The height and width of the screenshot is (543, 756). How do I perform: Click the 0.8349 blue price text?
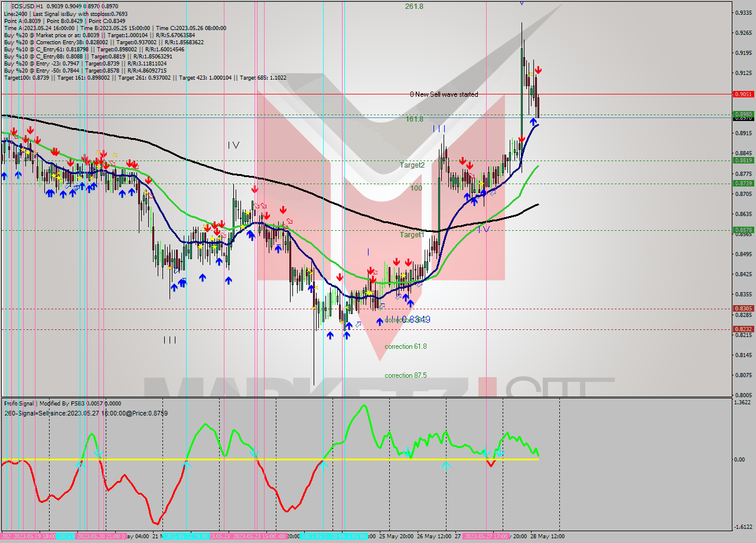coord(416,319)
